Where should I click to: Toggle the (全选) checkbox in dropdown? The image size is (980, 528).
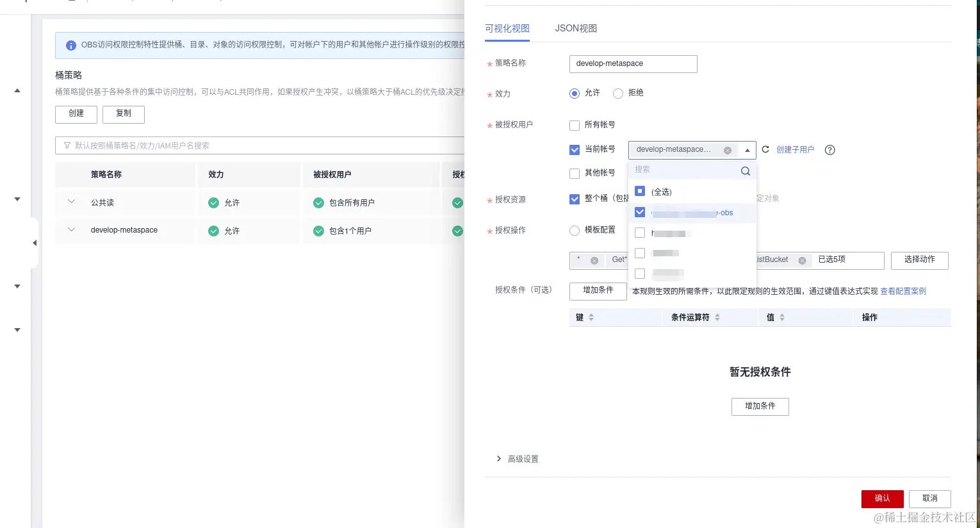(x=640, y=191)
